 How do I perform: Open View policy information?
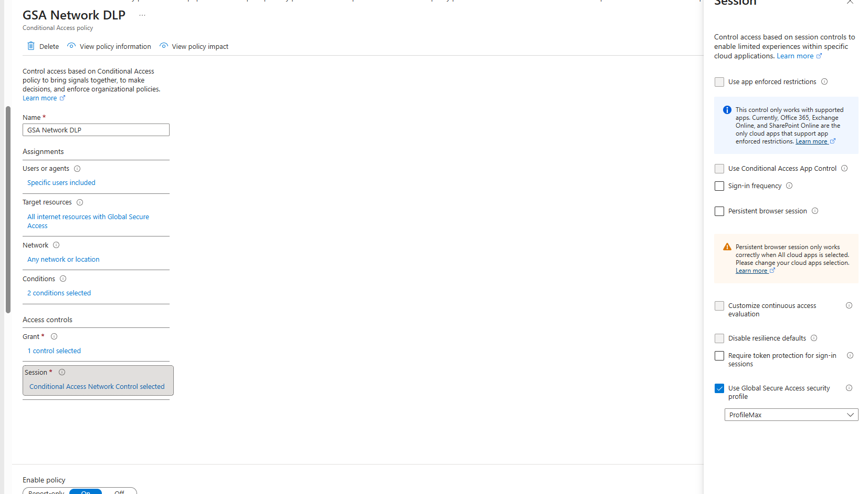tap(109, 46)
